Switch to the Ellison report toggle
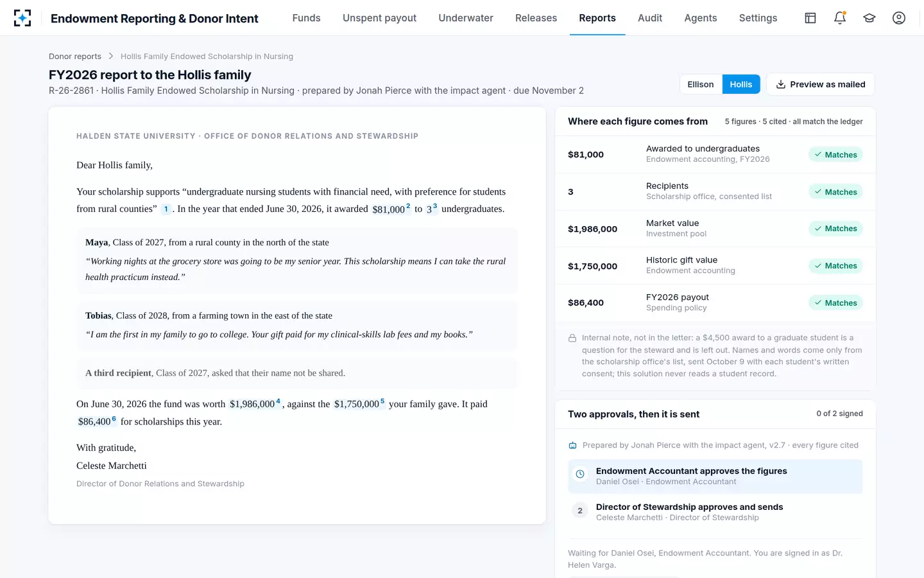The height and width of the screenshot is (578, 924). (701, 84)
